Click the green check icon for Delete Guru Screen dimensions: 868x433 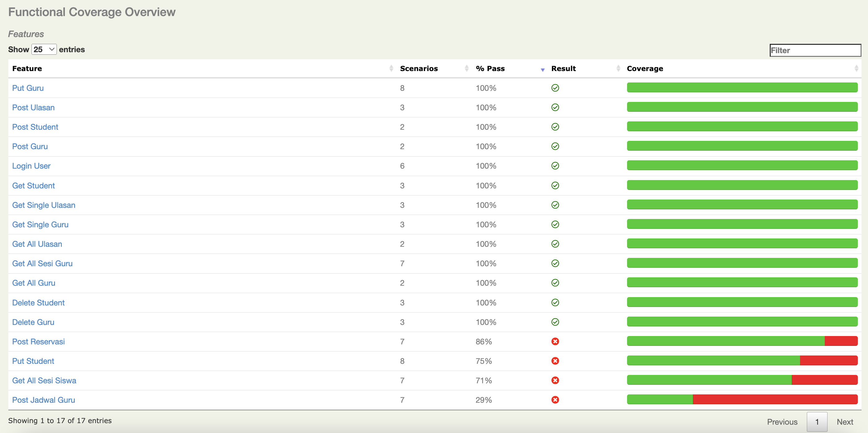[x=555, y=322]
